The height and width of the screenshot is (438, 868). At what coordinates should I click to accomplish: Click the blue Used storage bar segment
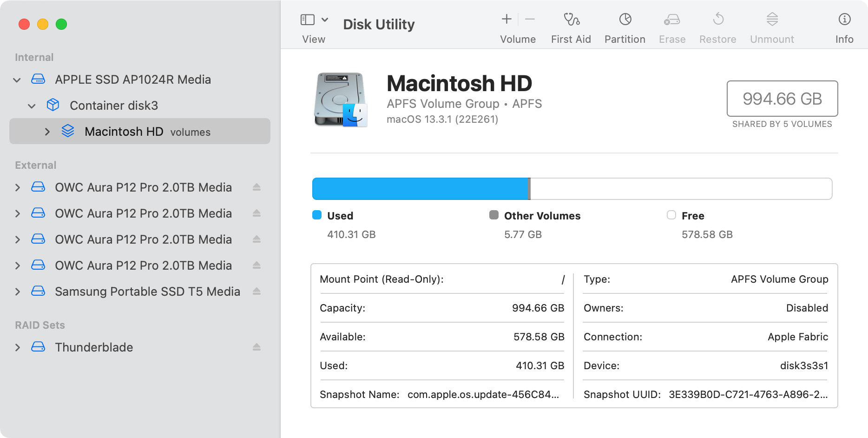420,189
